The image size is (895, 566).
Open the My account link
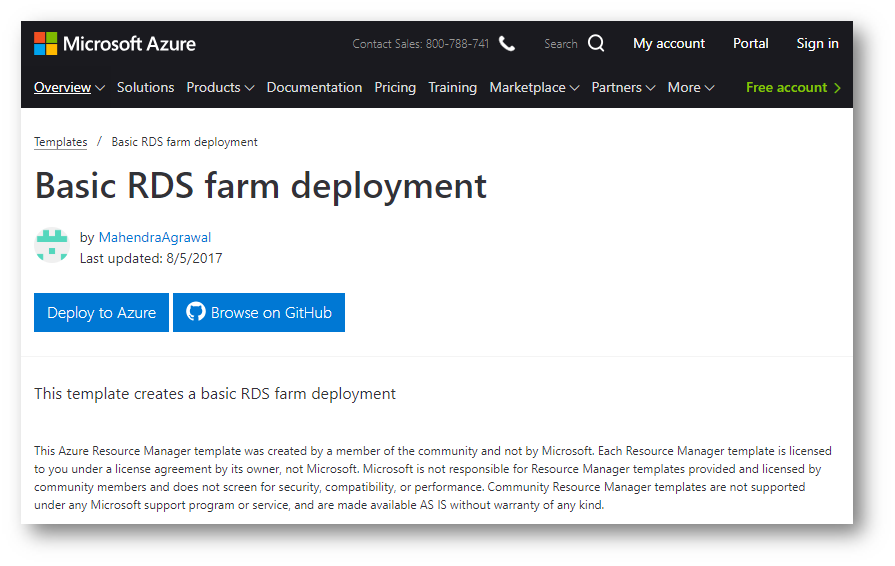click(669, 43)
